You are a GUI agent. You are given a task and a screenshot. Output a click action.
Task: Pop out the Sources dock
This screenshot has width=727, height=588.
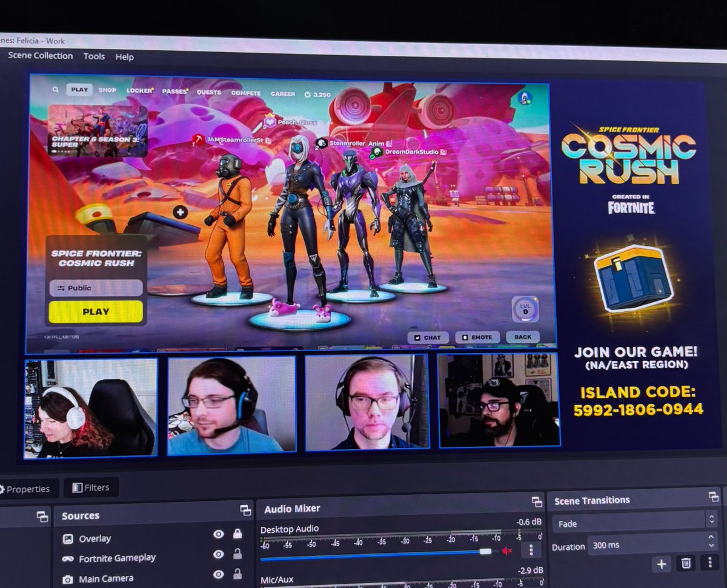coord(245,510)
